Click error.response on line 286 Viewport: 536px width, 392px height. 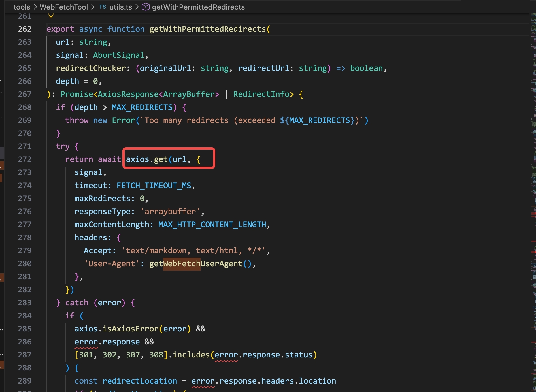(107, 342)
